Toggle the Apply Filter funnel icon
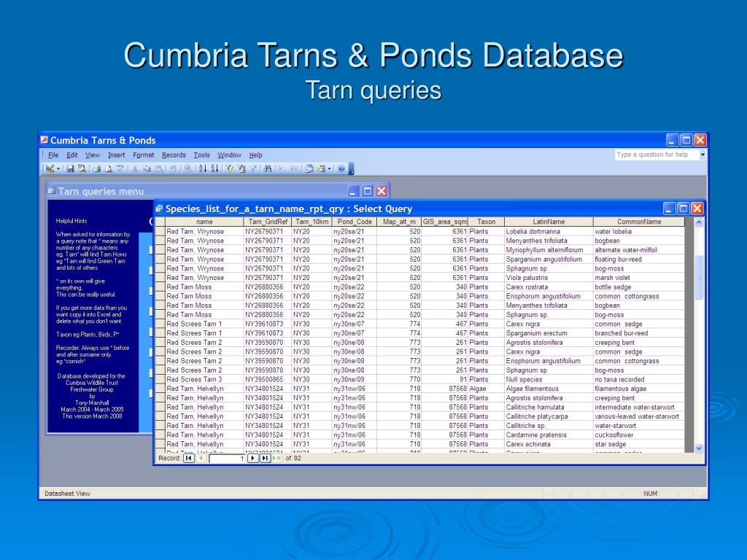The image size is (747, 560). (x=253, y=168)
